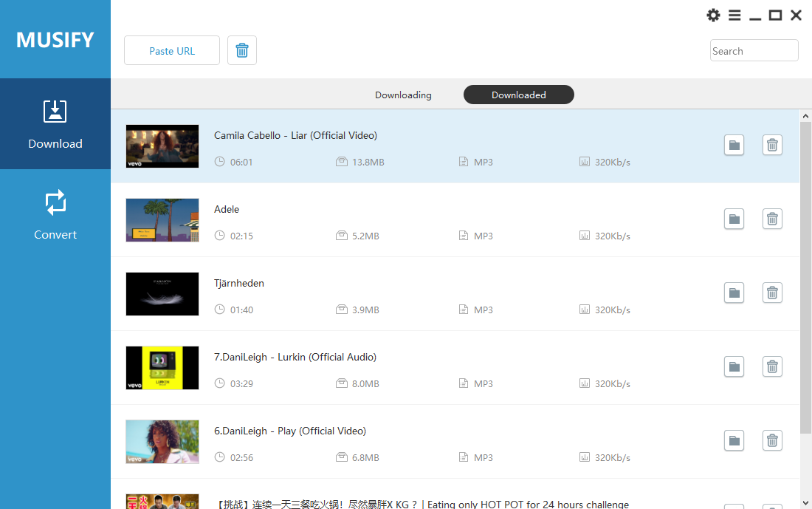Viewport: 812px width, 509px height.
Task: Click the scrollbar down arrow
Action: [x=805, y=502]
